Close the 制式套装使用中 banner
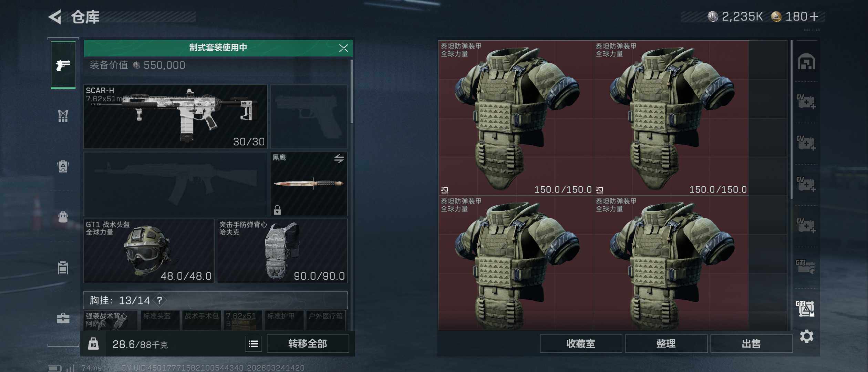The height and width of the screenshot is (372, 868). [343, 48]
